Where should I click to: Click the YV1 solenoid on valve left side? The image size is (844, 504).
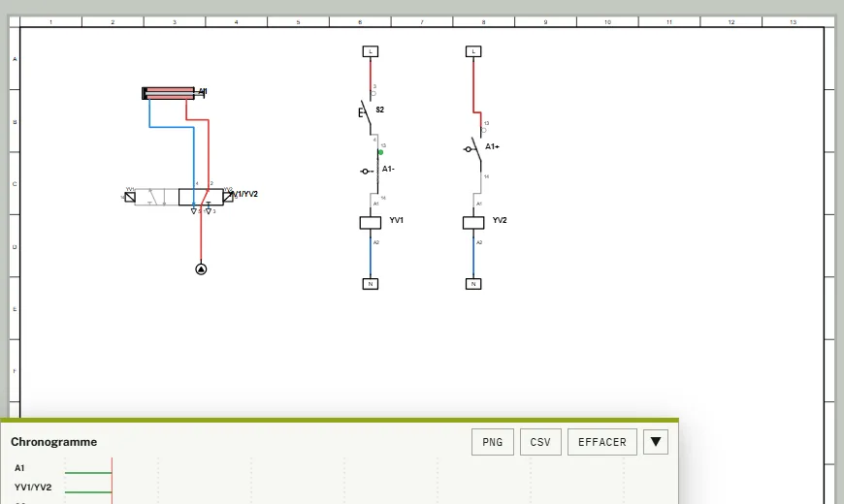[x=130, y=198]
